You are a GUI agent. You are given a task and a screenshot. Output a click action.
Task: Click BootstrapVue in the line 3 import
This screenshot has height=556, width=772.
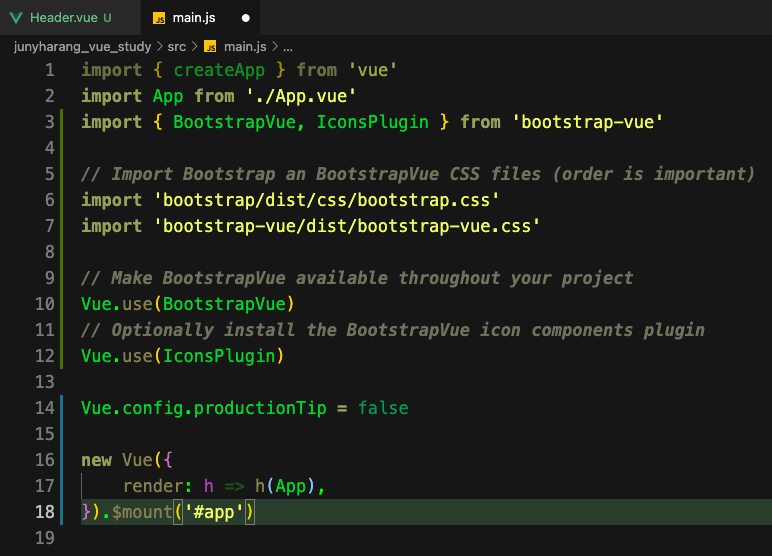(235, 122)
